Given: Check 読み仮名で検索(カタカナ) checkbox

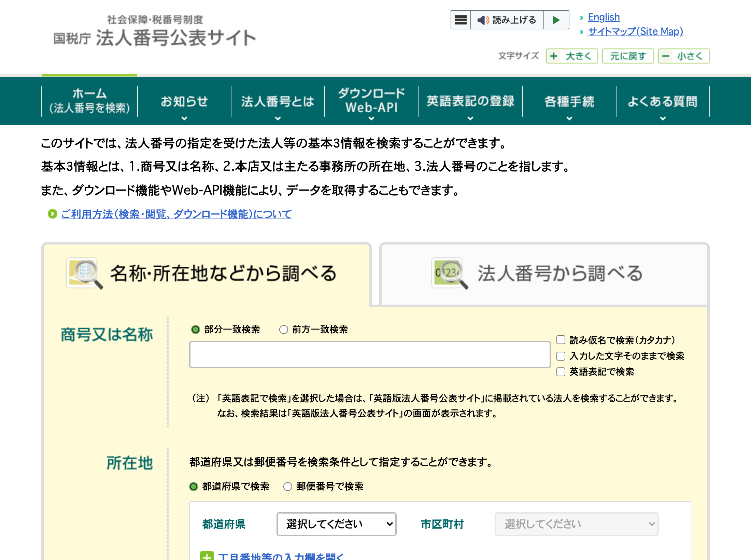Looking at the screenshot, I should pos(561,340).
